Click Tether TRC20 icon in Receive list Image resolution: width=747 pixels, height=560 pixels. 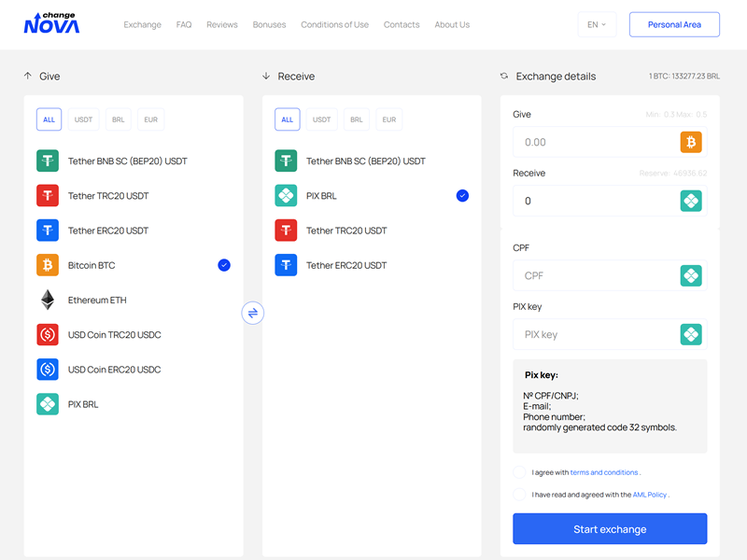coord(286,231)
